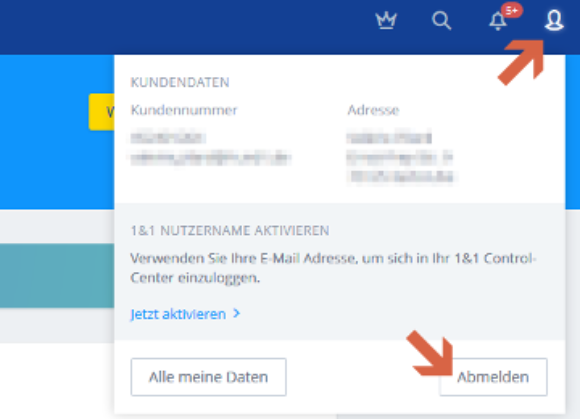Click the user profile icon
580x419 pixels.
pyautogui.click(x=554, y=20)
